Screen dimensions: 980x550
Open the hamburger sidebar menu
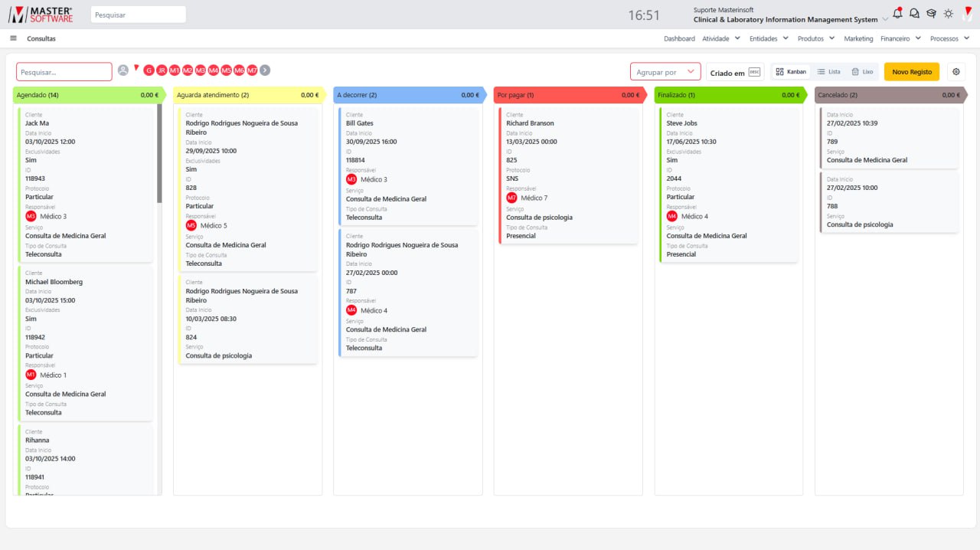pos(13,38)
